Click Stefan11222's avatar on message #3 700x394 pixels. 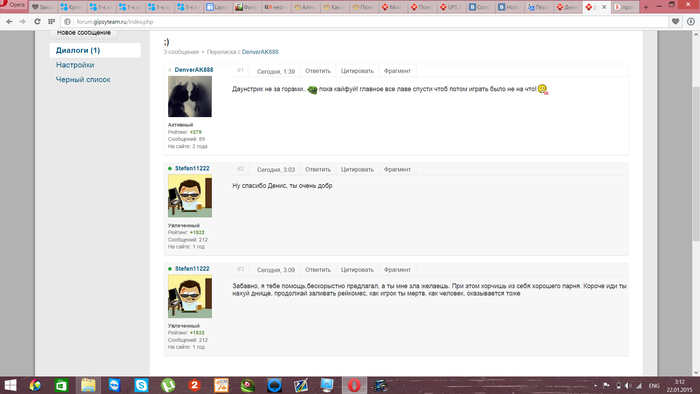(190, 296)
